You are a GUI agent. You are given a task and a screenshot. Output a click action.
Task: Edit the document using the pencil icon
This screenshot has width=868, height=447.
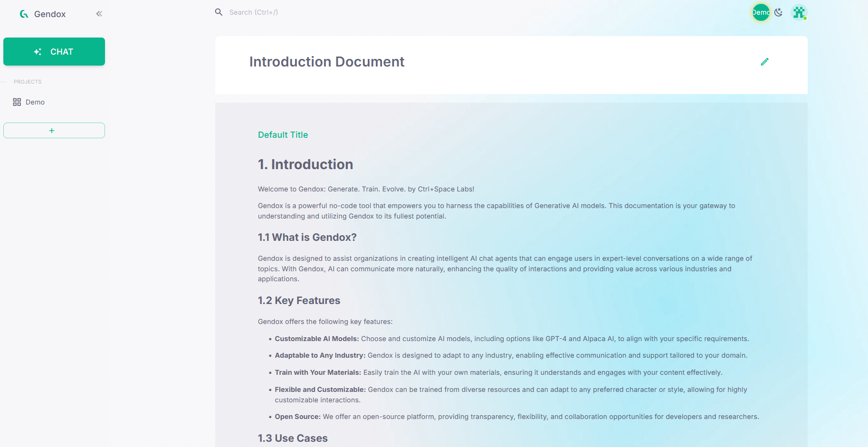[x=764, y=61]
